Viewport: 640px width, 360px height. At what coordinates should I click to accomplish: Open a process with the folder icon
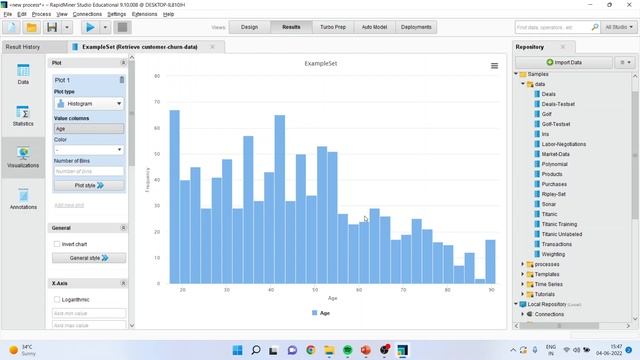click(x=31, y=27)
